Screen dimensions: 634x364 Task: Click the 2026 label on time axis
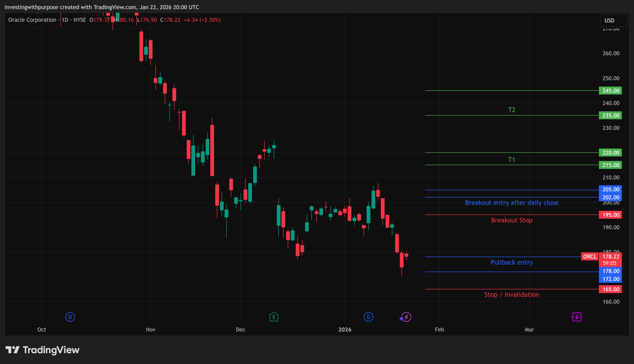pyautogui.click(x=345, y=330)
